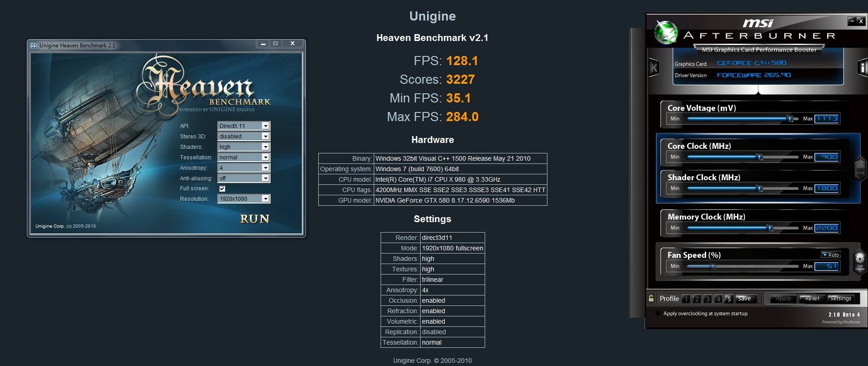
Task: Open the Stereo 3D dropdown
Action: 244,136
